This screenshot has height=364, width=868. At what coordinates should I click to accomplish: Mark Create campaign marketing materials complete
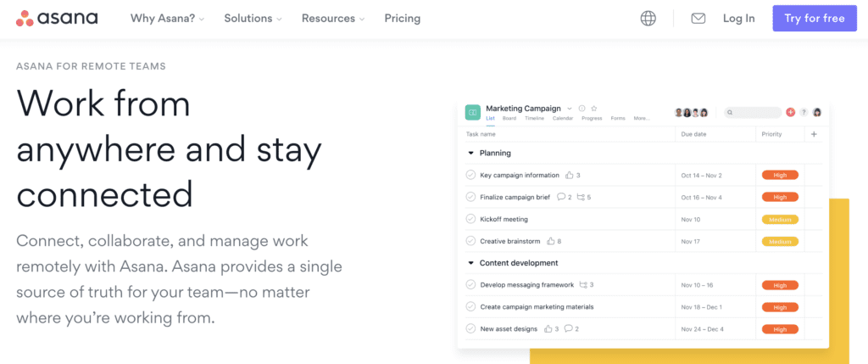coord(470,306)
